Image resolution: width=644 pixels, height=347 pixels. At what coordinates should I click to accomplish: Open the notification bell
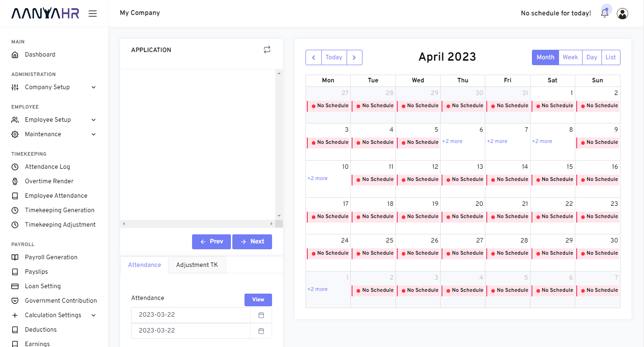pos(605,13)
